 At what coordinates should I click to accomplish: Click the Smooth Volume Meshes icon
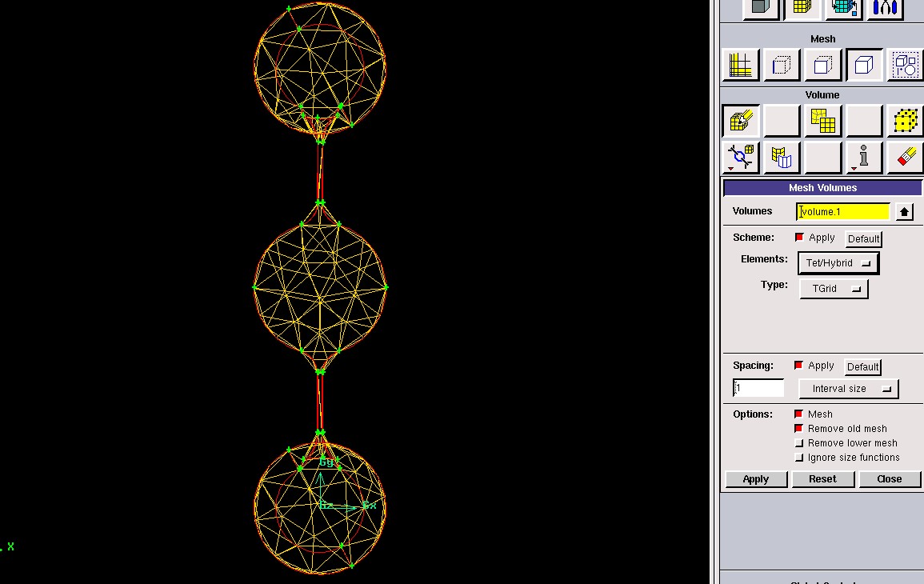click(x=822, y=121)
